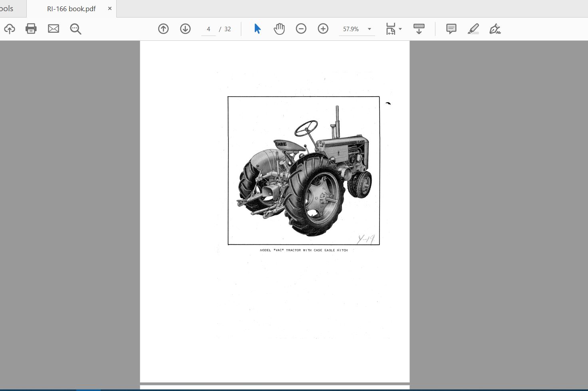Switch to the RI-166 book.pdf tab
Screen dimensions: 588x391
pos(71,8)
